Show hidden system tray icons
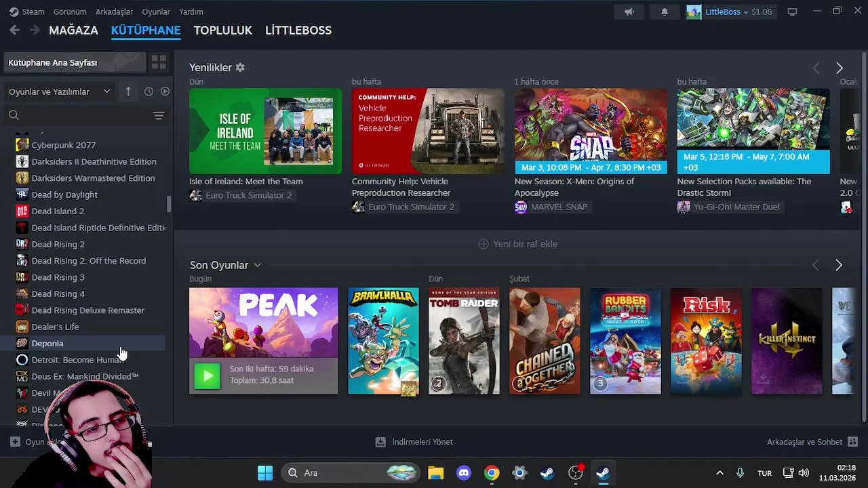 pyautogui.click(x=719, y=473)
